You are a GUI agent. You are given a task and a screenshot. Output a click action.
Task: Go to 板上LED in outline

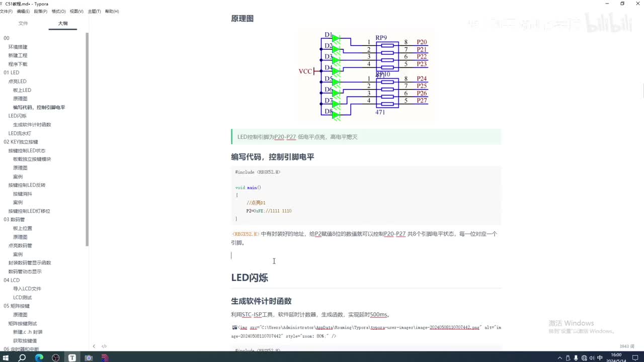coord(22,90)
